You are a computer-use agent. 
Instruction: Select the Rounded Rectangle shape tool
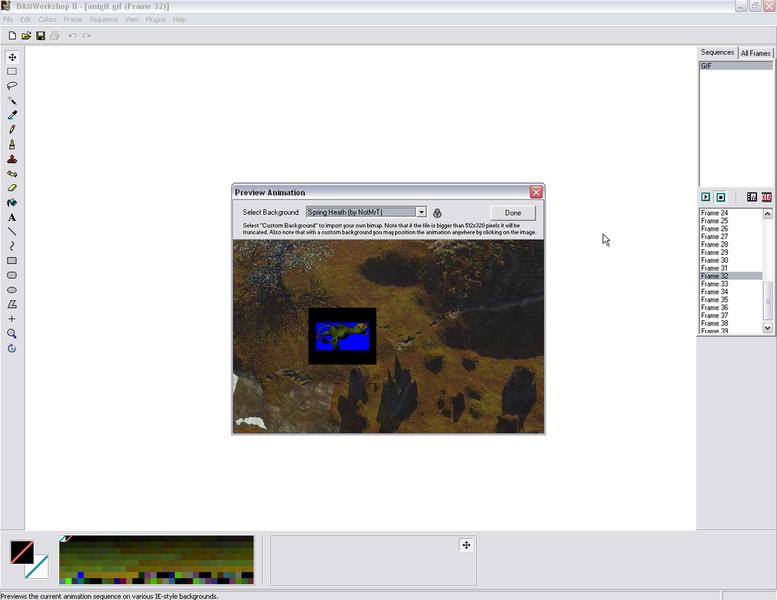tap(12, 275)
